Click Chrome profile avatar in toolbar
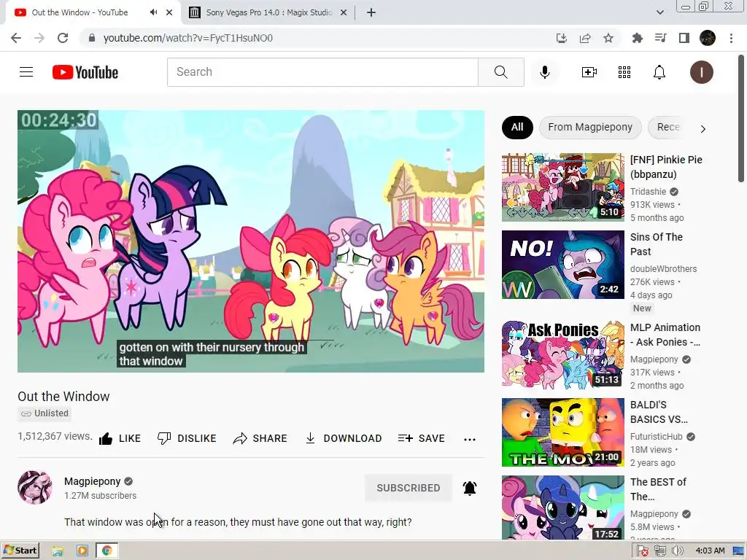The height and width of the screenshot is (560, 747). (708, 38)
